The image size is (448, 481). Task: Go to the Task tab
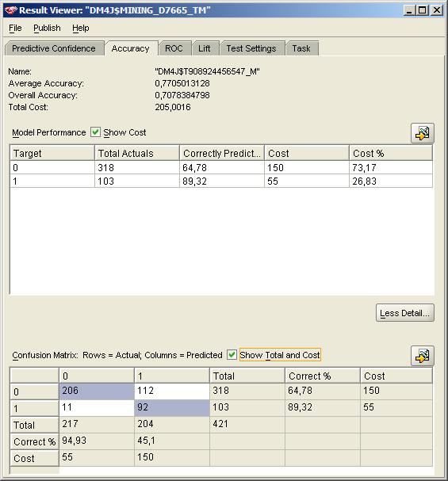pos(301,48)
